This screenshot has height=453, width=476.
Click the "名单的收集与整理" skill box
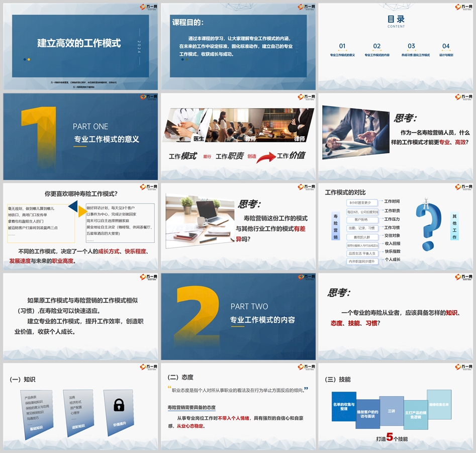point(344,407)
